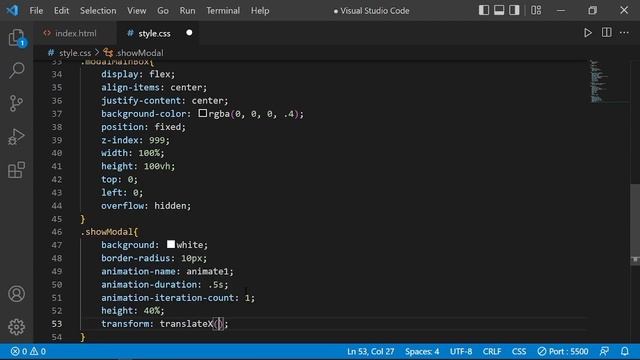The height and width of the screenshot is (360, 640).
Task: Open Source Control view
Action: [x=16, y=103]
